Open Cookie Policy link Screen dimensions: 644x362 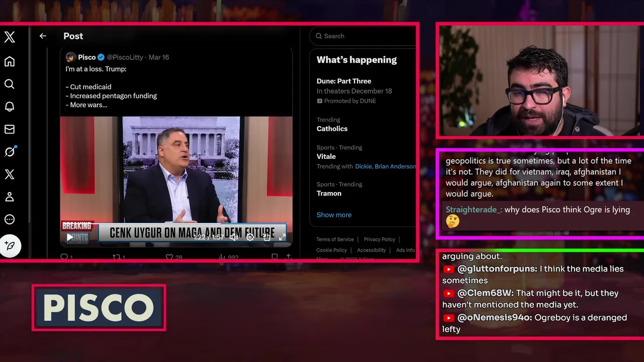point(332,250)
